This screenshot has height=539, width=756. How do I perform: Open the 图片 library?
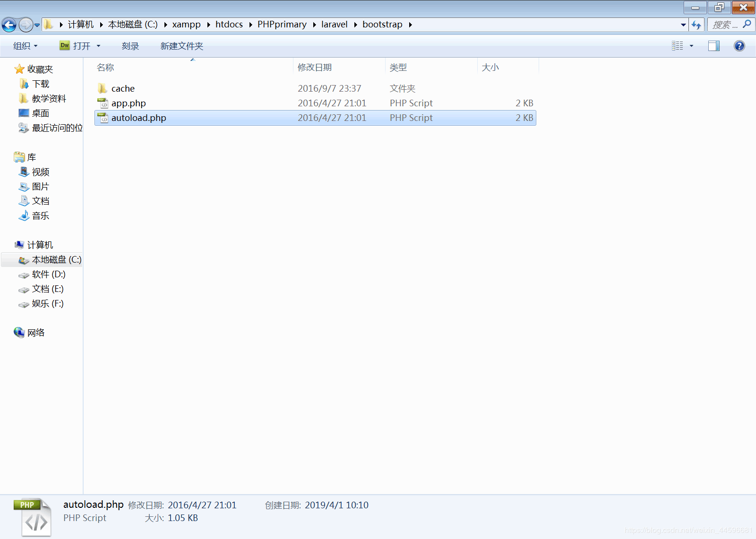point(41,187)
